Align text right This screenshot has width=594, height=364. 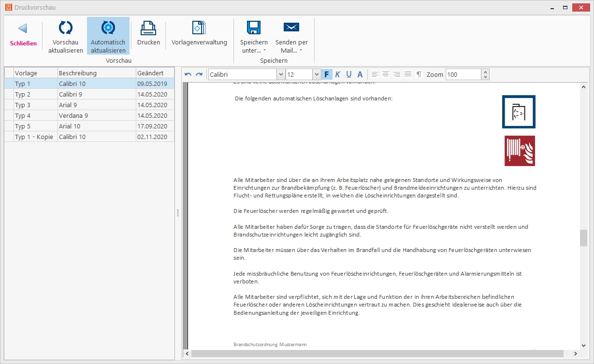tap(397, 74)
